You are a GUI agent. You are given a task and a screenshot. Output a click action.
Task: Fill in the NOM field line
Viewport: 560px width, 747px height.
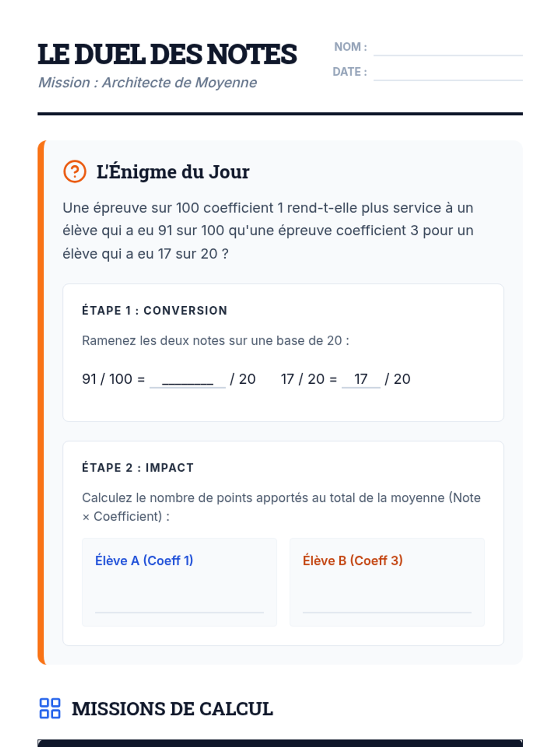[x=448, y=48]
